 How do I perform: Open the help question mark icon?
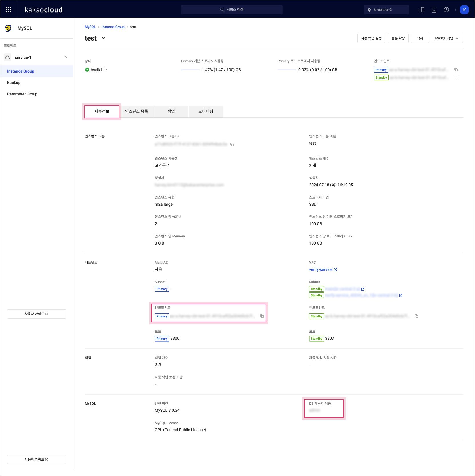[446, 10]
